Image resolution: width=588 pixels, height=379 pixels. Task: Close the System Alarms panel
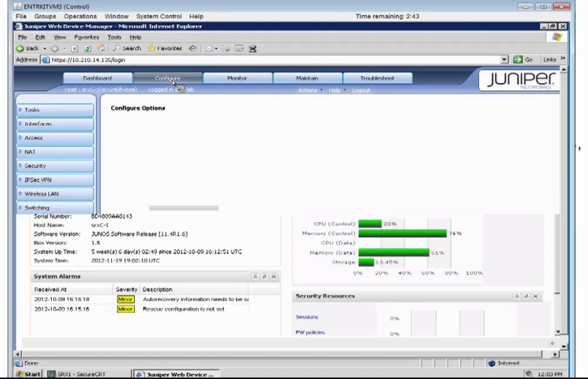click(x=274, y=277)
